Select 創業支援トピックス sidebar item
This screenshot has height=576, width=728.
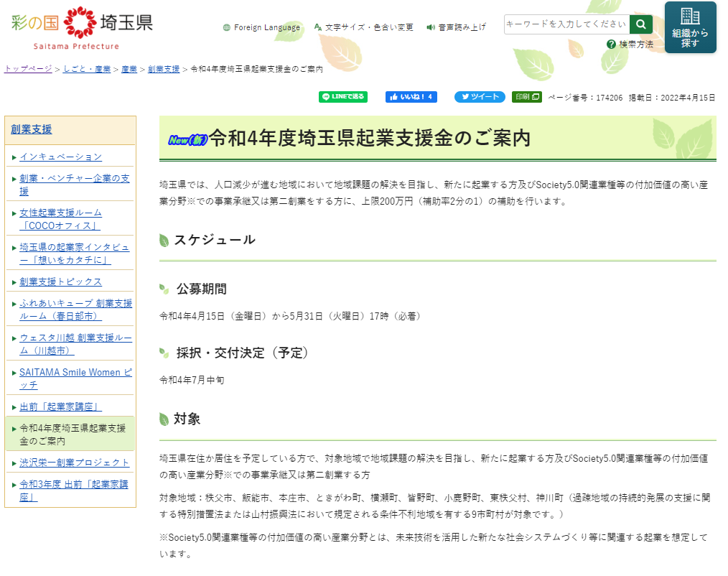point(61,282)
